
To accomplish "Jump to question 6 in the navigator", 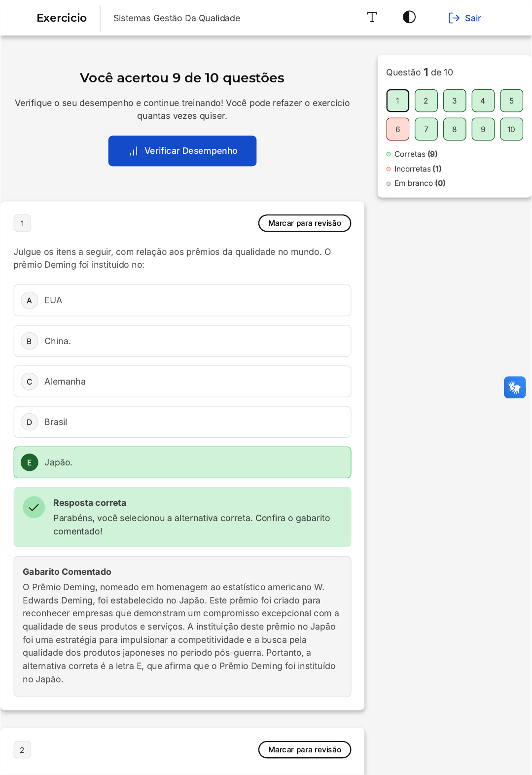I will click(398, 129).
